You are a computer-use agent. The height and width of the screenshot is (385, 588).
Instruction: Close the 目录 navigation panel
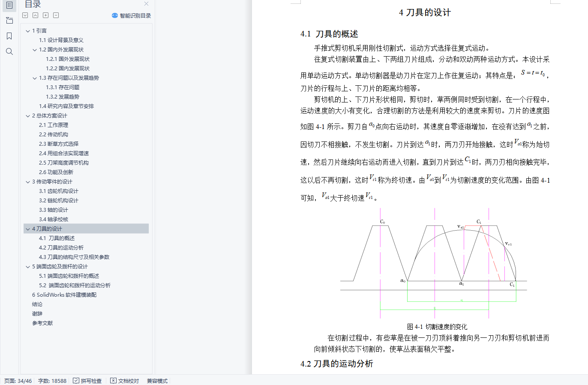pyautogui.click(x=146, y=4)
